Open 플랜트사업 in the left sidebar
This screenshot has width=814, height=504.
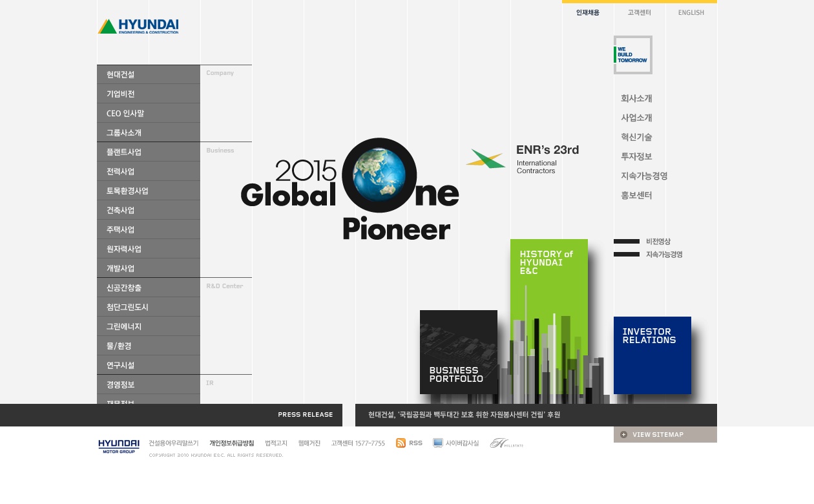tap(149, 152)
